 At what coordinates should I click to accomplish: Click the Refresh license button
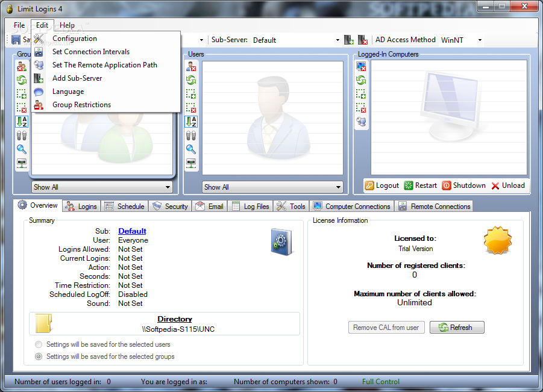coord(457,328)
